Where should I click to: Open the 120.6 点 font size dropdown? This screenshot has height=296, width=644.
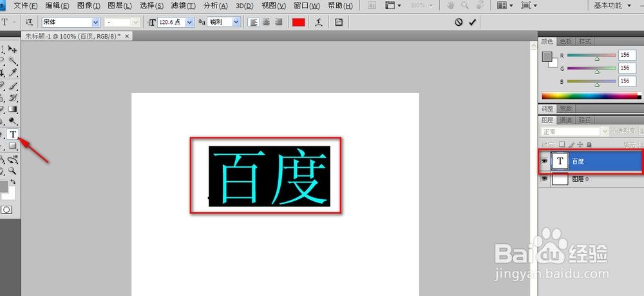tap(190, 22)
